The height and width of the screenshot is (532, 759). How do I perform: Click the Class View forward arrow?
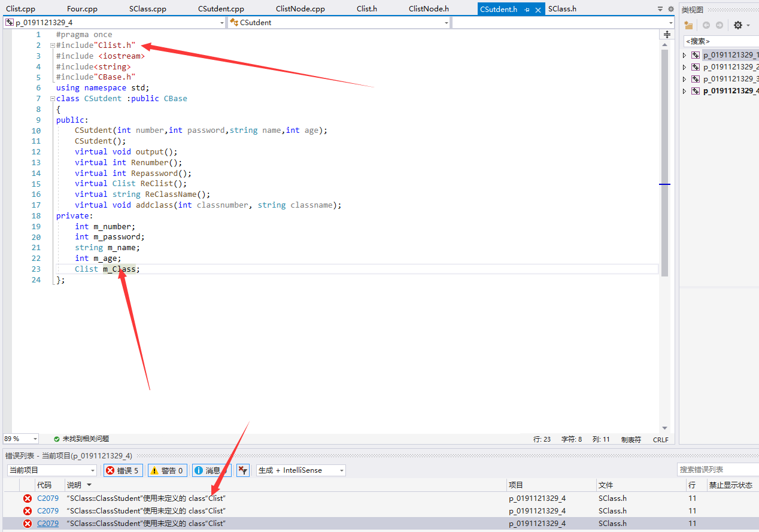719,25
